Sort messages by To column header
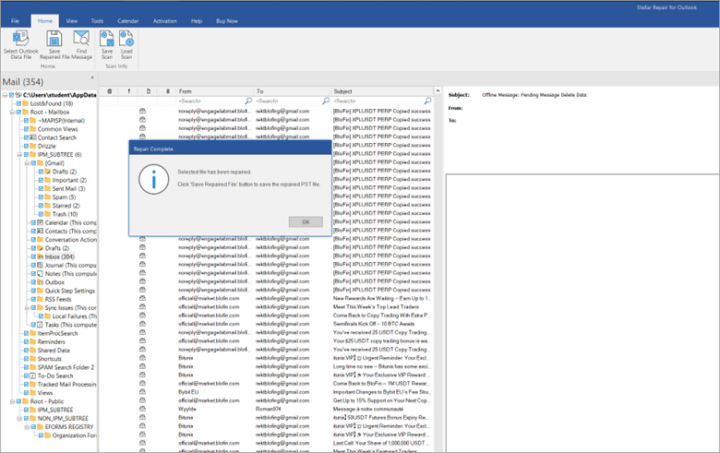720x453 pixels. [x=292, y=91]
